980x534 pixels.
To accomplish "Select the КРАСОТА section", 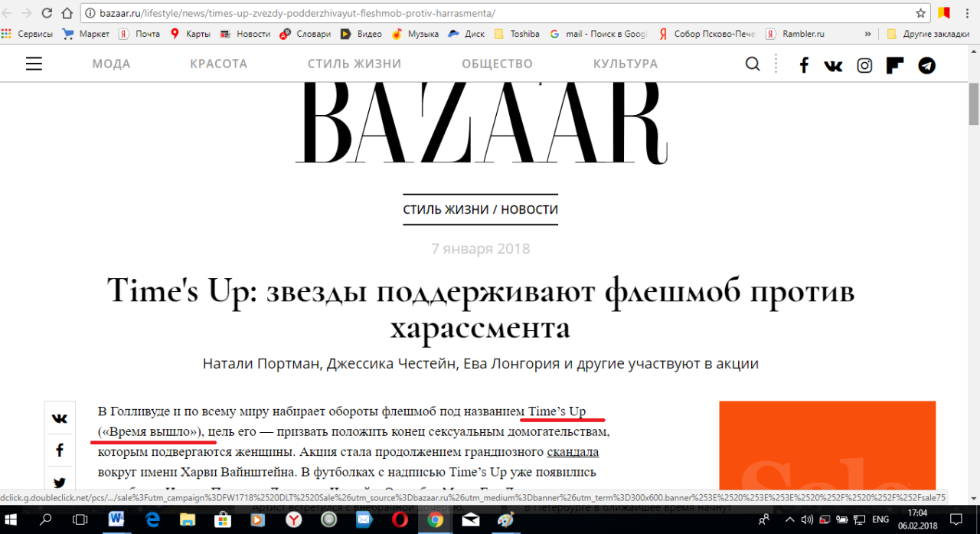I will tap(219, 64).
